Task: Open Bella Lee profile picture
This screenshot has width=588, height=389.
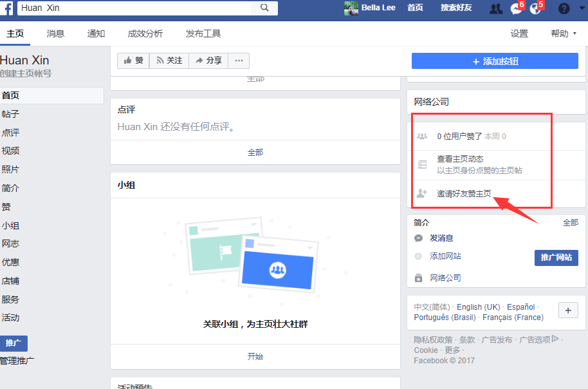Action: tap(351, 8)
